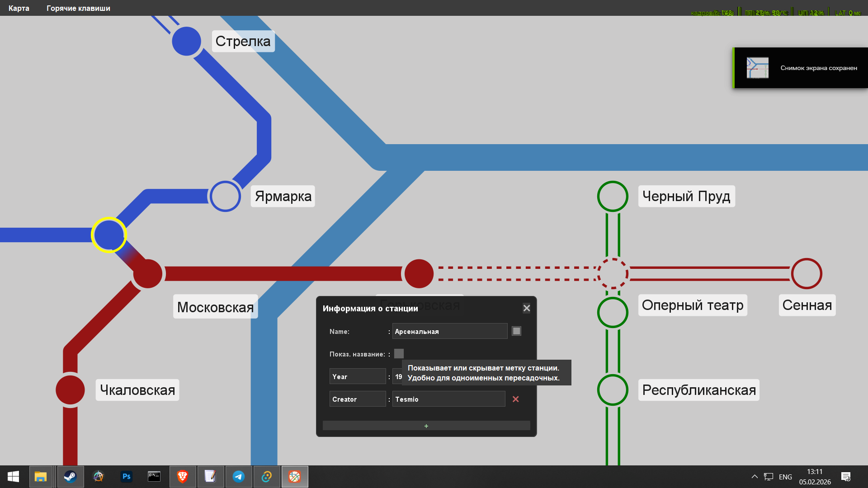
Task: Open the Карта menu
Action: [x=19, y=8]
